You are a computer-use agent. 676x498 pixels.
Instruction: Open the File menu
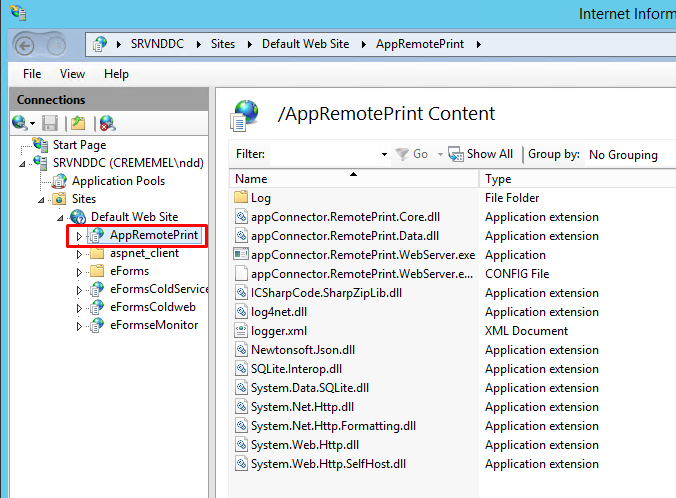32,74
